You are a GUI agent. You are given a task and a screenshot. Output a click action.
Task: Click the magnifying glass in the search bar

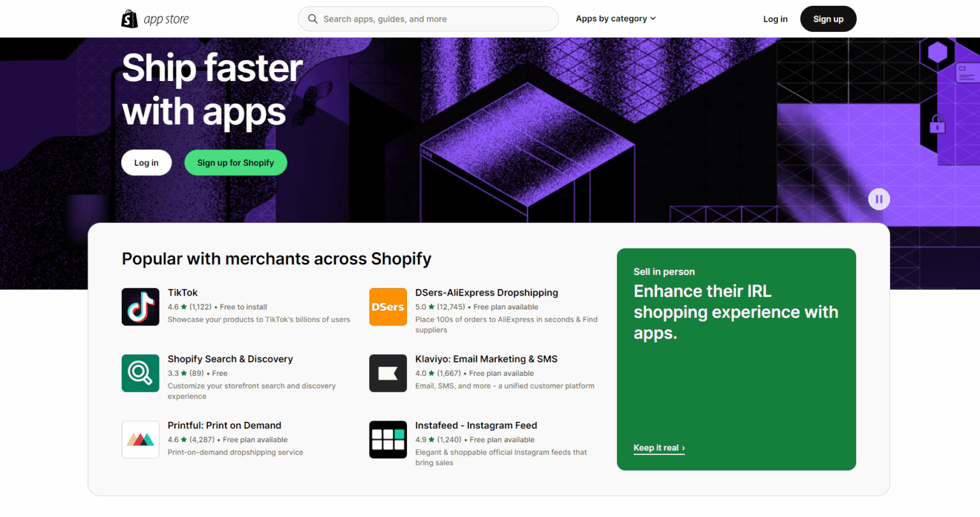[x=313, y=19]
